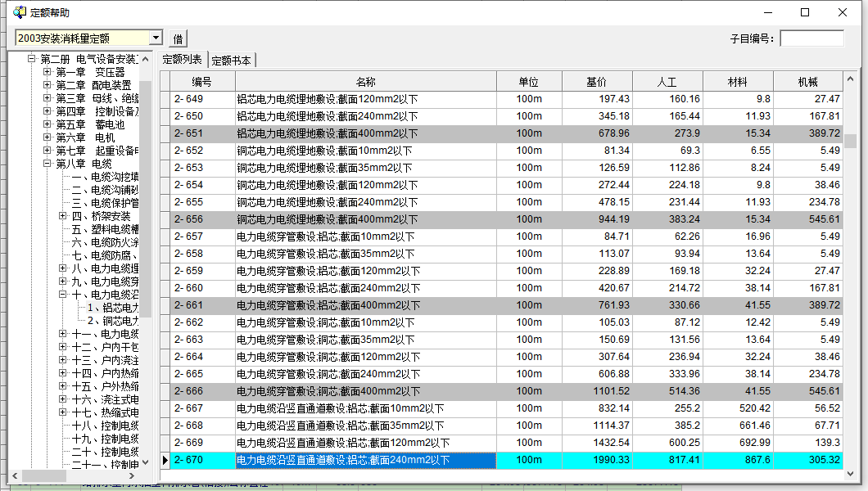The image size is (868, 491).
Task: Click the 编号 column header
Action: 202,82
